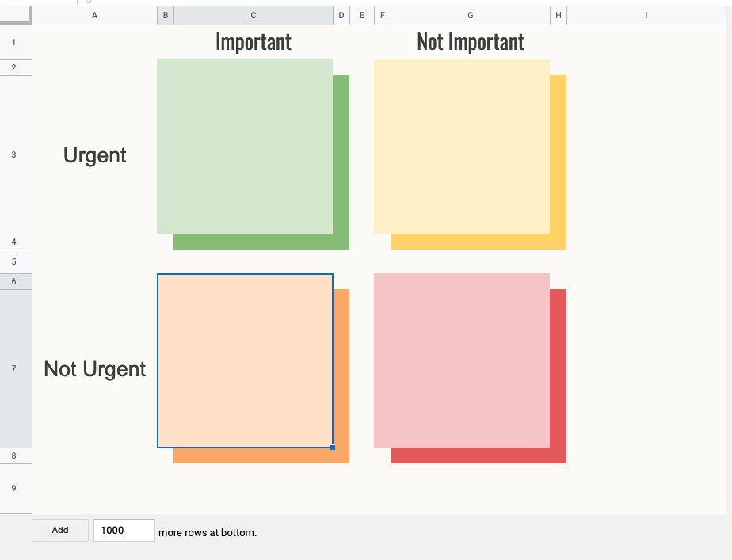The height and width of the screenshot is (560, 732).
Task: Select column I header
Action: [x=646, y=15]
